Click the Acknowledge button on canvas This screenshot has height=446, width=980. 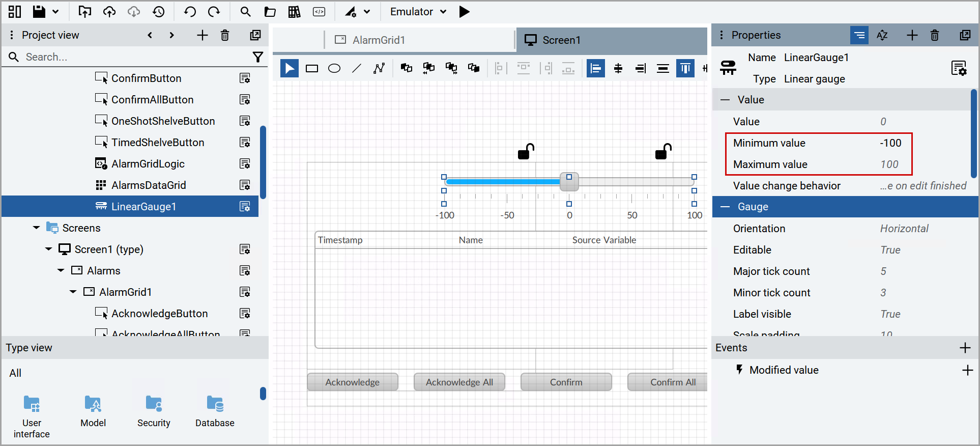(x=353, y=382)
